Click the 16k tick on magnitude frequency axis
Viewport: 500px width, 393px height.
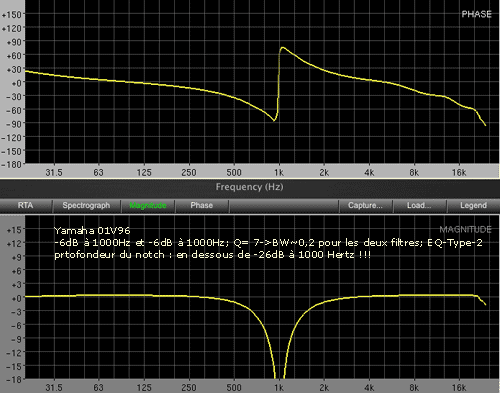(459, 388)
